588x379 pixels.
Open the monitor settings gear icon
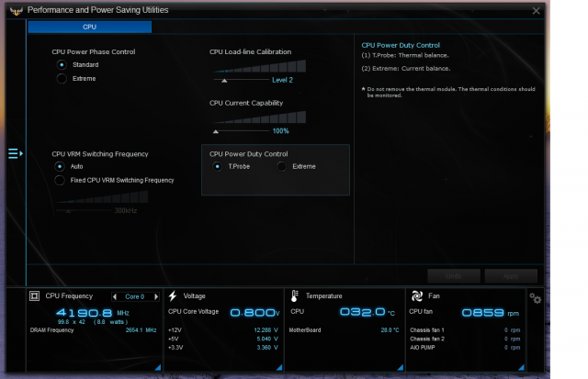click(535, 297)
